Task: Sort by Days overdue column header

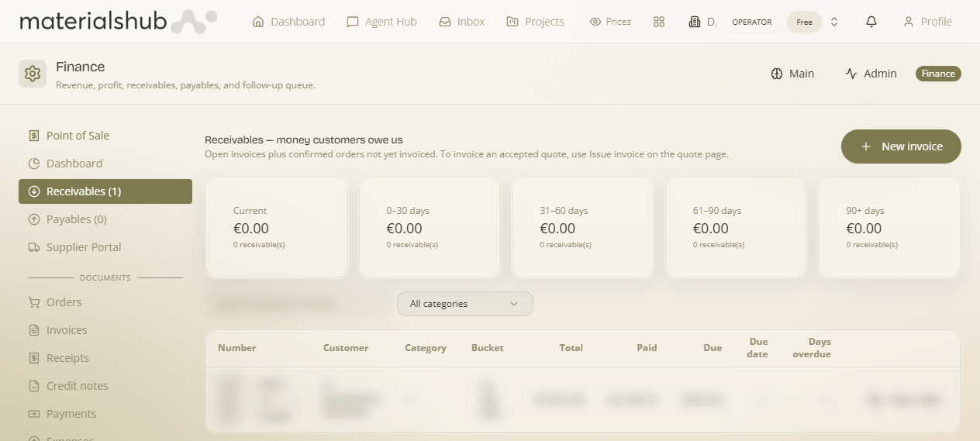Action: click(812, 348)
